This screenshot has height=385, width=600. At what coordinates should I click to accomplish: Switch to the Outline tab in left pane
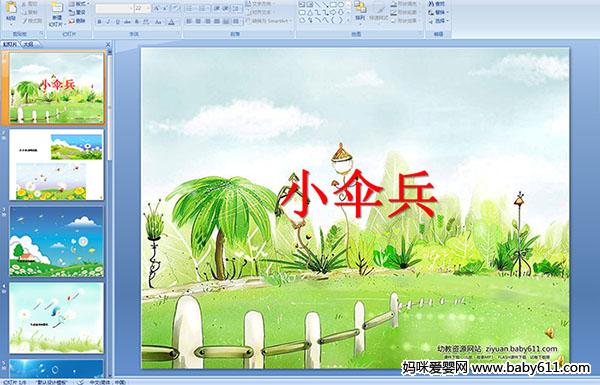point(29,44)
